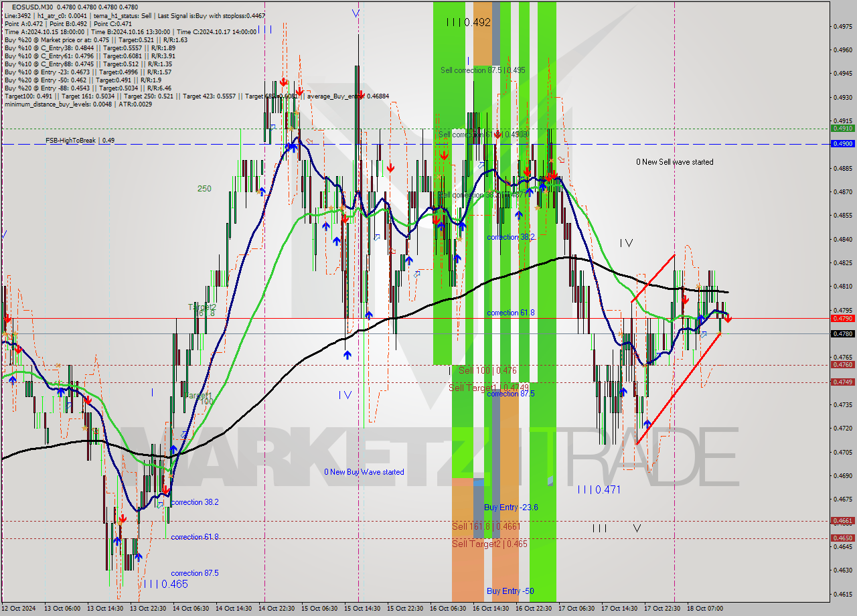
Task: Click the 'Sell 161.8 | 0.4661' label
Action: tap(486, 526)
